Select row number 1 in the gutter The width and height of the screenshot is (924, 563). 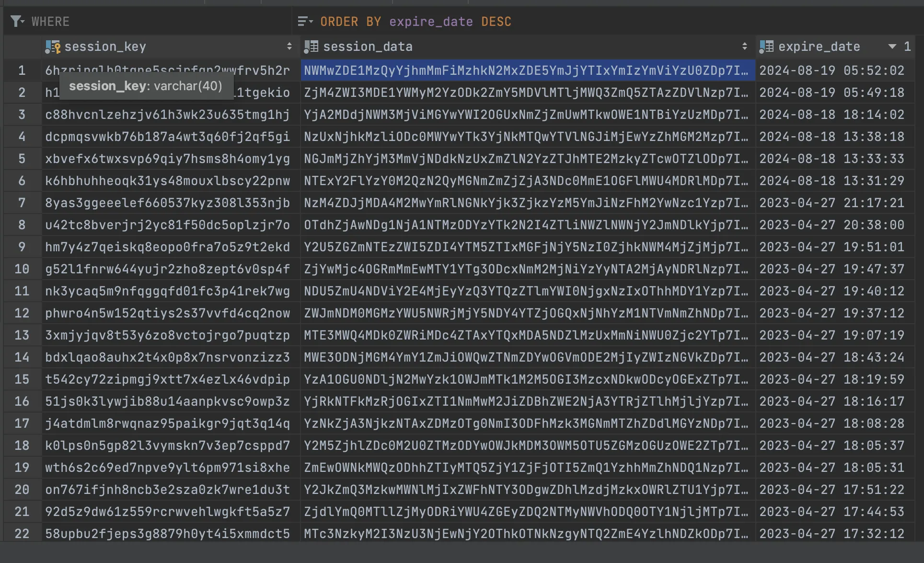pos(22,70)
